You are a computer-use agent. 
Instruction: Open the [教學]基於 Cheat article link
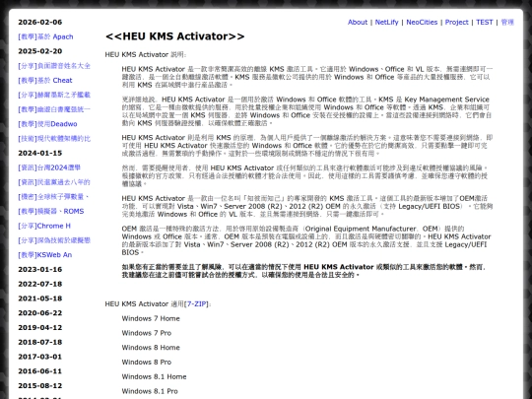[x=45, y=81]
